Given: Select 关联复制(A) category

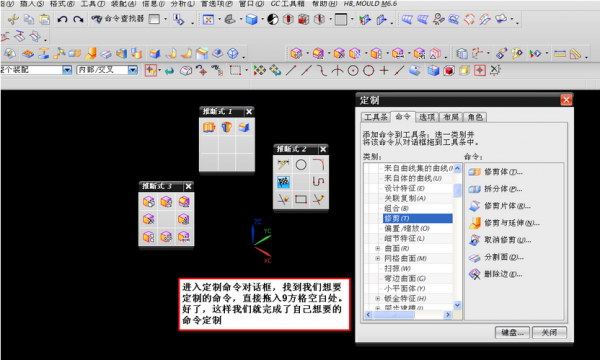Looking at the screenshot, I should point(405,198).
